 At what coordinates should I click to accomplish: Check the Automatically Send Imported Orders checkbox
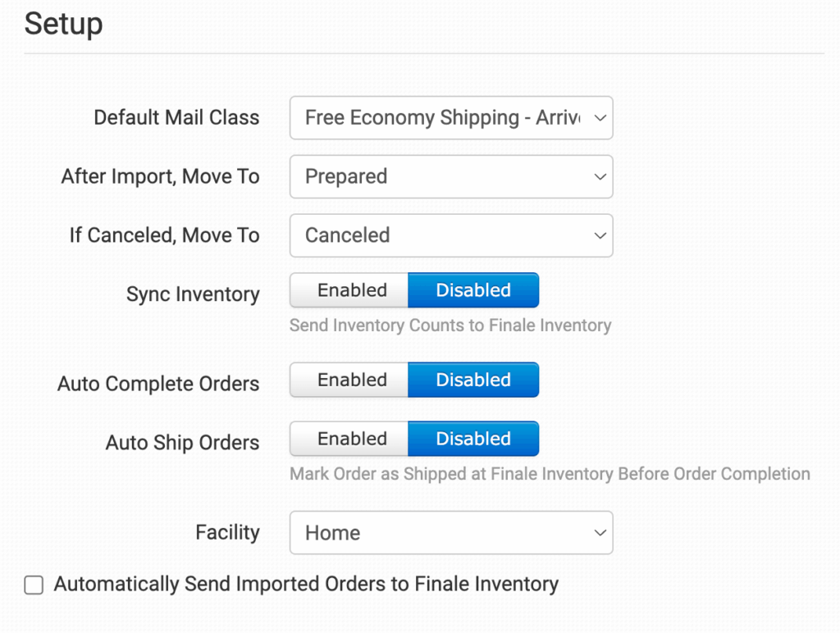(x=34, y=585)
